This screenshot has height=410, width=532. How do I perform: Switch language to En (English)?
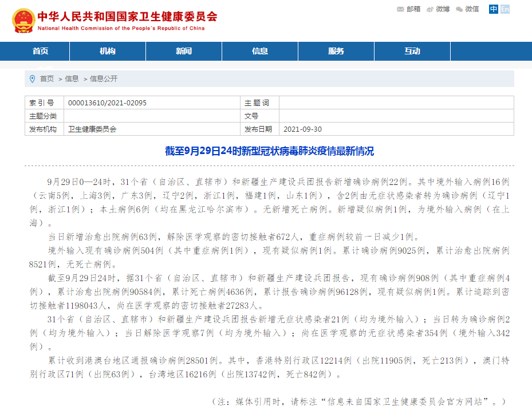click(x=505, y=9)
